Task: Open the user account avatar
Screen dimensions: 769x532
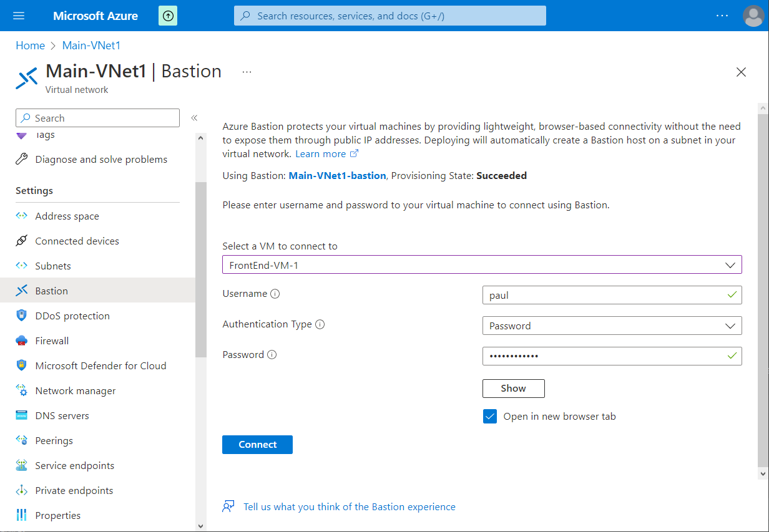Action: [753, 16]
